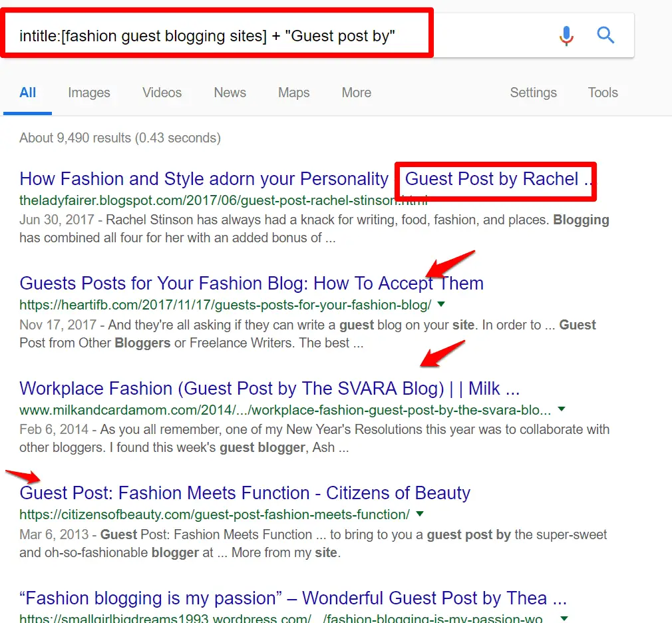672x623 pixels.
Task: Click the heartifb.com green URL
Action: pos(226,305)
